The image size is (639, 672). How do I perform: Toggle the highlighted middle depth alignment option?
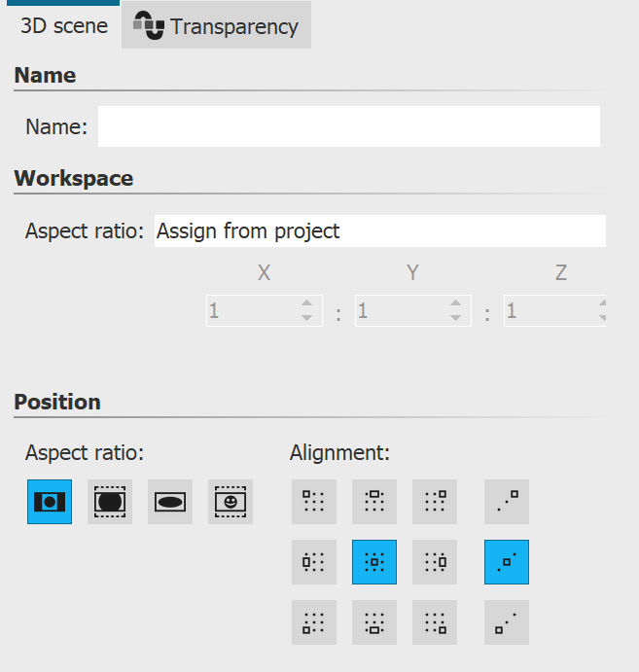point(507,562)
